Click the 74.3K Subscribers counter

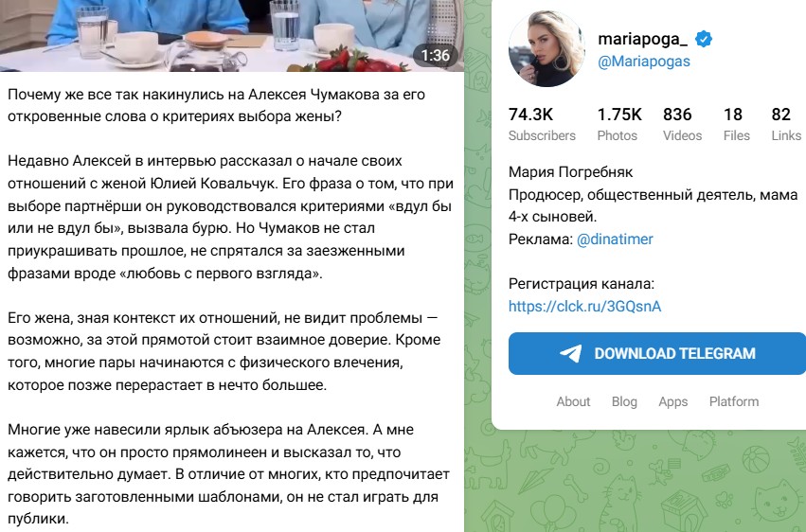(542, 124)
